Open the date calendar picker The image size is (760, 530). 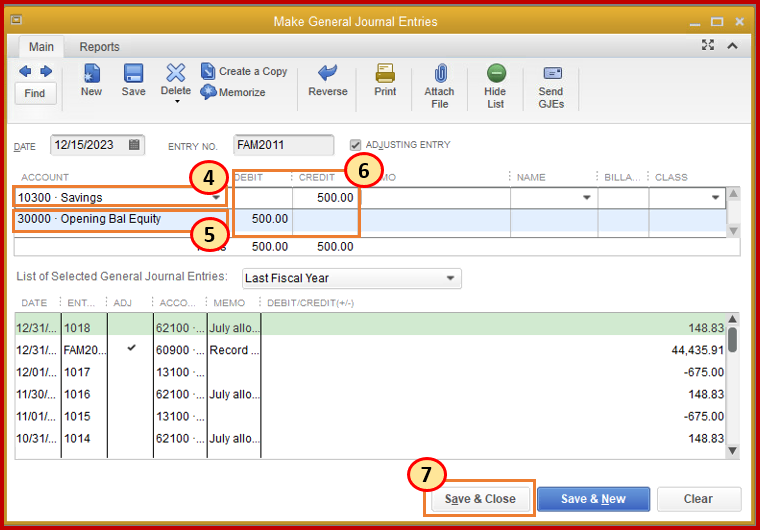pos(134,145)
